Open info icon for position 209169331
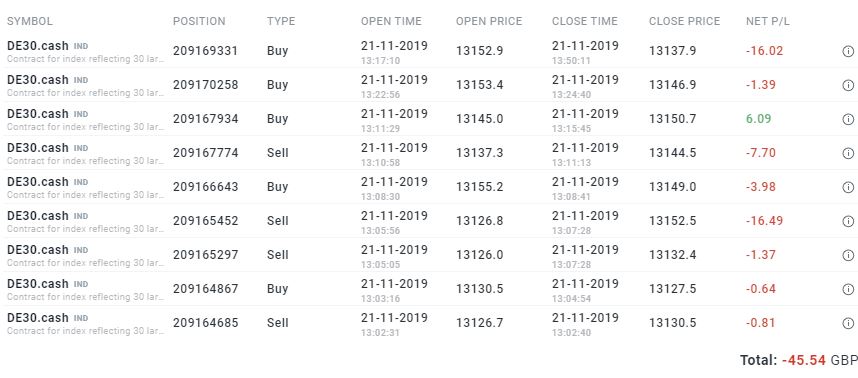The height and width of the screenshot is (378, 858). point(848,51)
